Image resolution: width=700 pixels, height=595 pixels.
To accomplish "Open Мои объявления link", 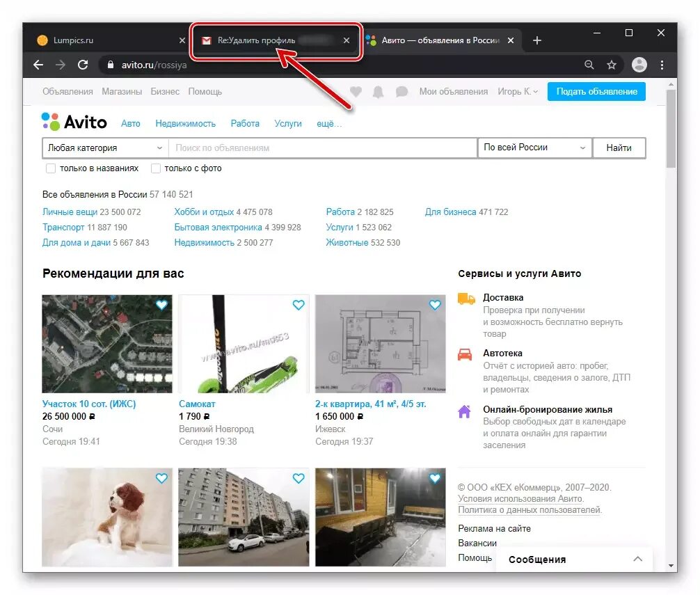I will point(453,91).
